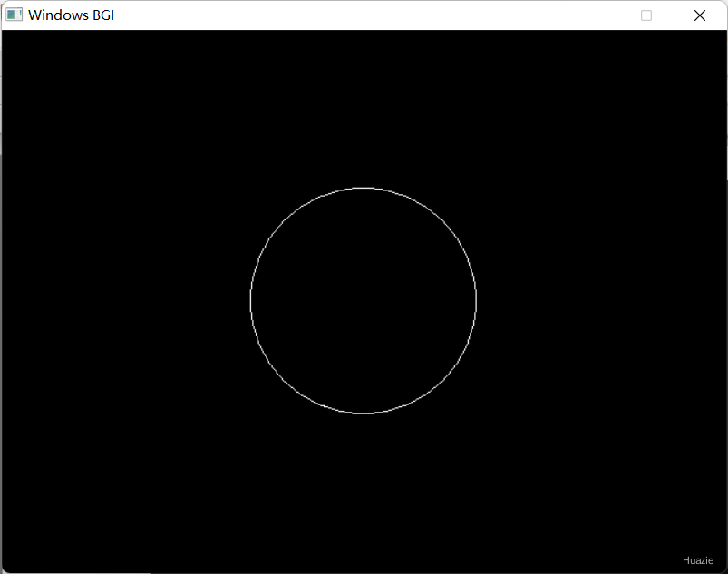Click the topmost point of the circle outline
The image size is (728, 574).
[x=363, y=188]
